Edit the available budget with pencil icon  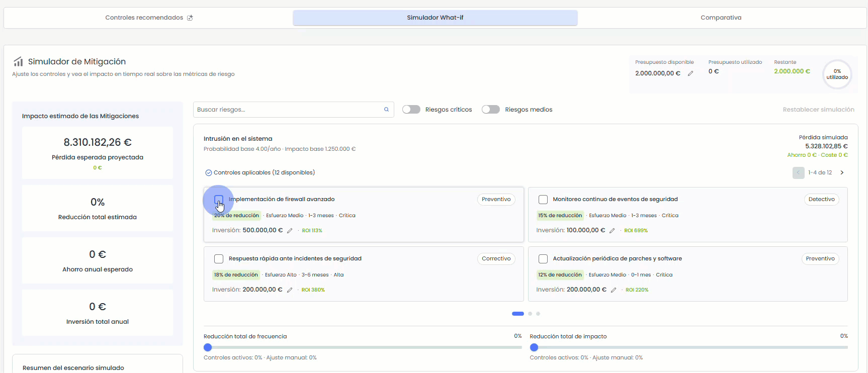coord(690,73)
